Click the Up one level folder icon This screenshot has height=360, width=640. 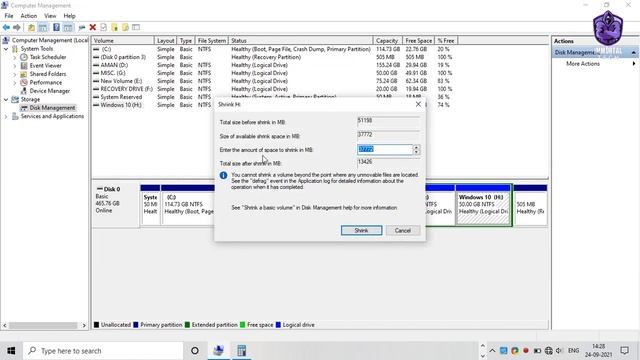(x=31, y=27)
